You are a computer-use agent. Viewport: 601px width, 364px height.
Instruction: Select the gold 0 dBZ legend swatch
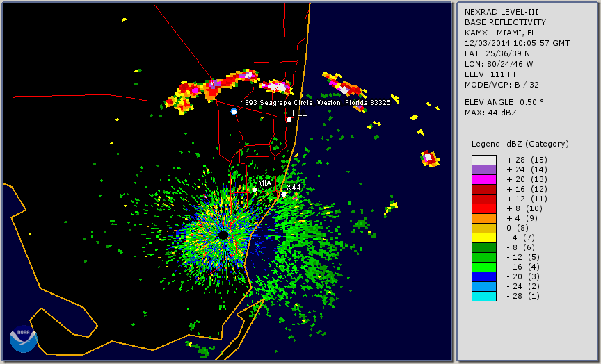[x=484, y=228]
